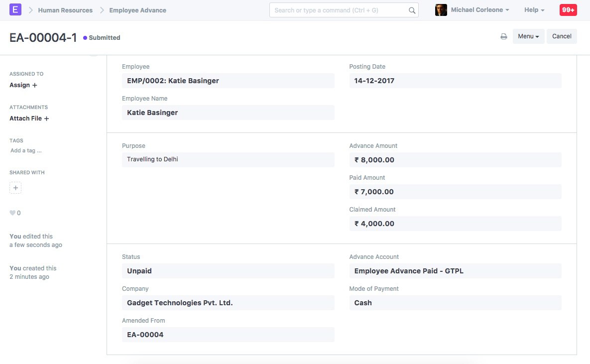The width and height of the screenshot is (590, 364).
Task: Open the ERPNext home logo icon
Action: point(15,9)
